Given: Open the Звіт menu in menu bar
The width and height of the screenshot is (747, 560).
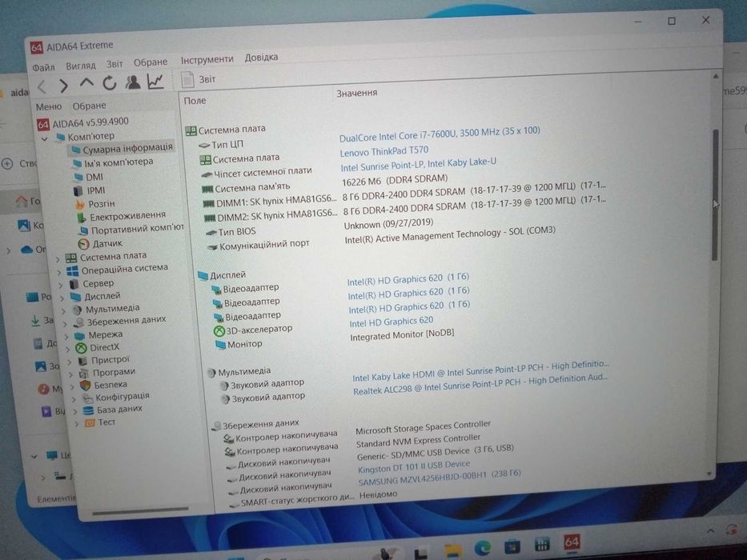Looking at the screenshot, I should coord(114,64).
